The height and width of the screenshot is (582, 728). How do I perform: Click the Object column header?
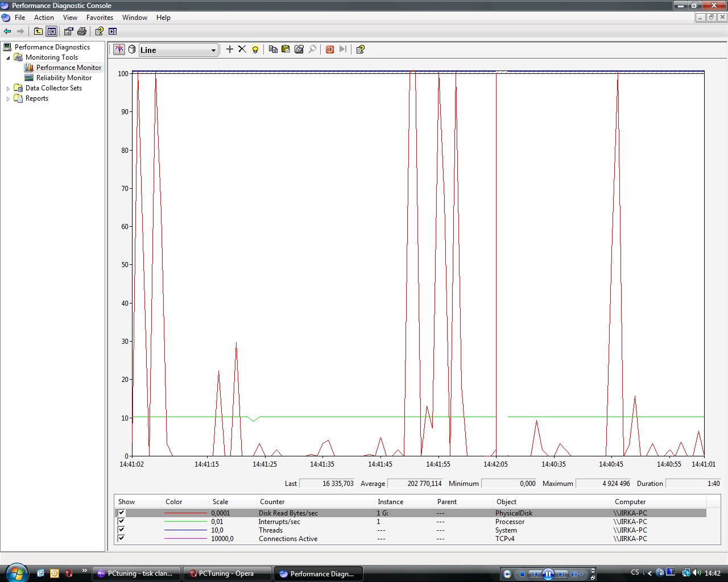pos(552,502)
